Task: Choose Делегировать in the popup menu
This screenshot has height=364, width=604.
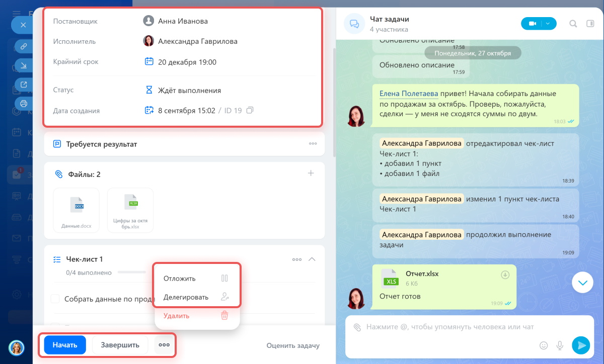Action: point(186,297)
